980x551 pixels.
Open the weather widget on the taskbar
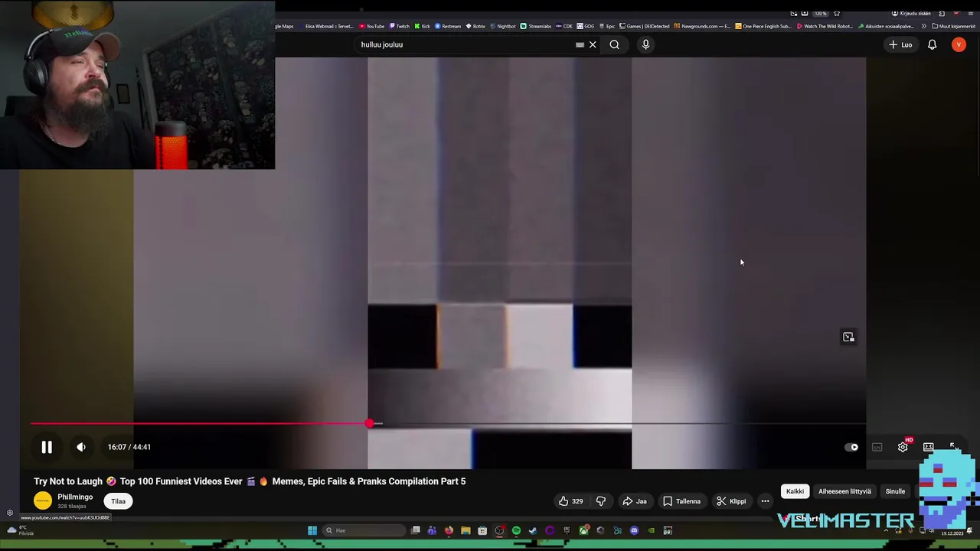(x=20, y=531)
